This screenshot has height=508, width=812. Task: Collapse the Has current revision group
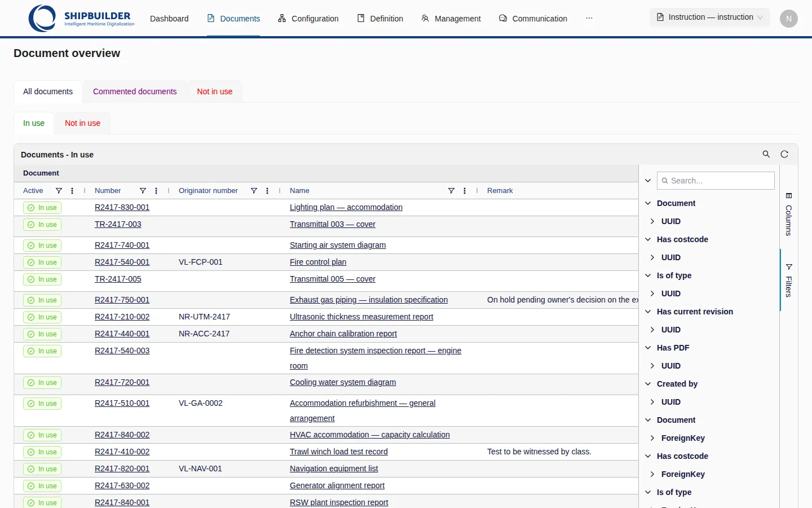[648, 312]
